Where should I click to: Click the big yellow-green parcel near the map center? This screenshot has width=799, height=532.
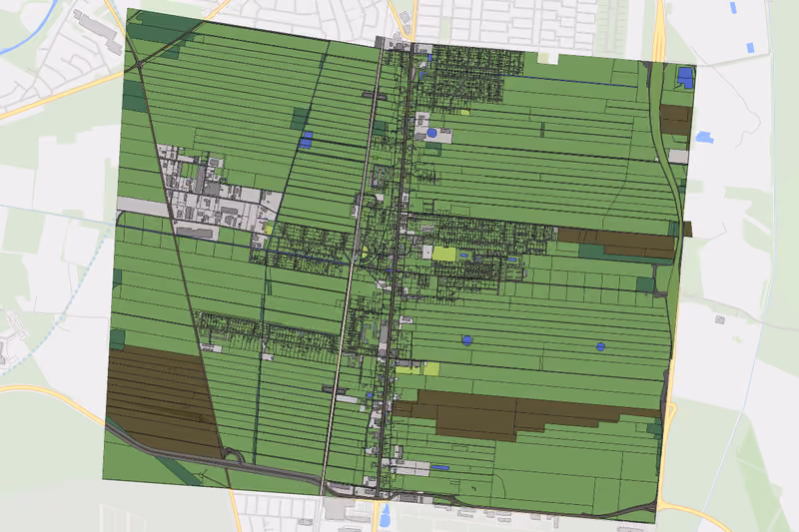pyautogui.click(x=443, y=254)
